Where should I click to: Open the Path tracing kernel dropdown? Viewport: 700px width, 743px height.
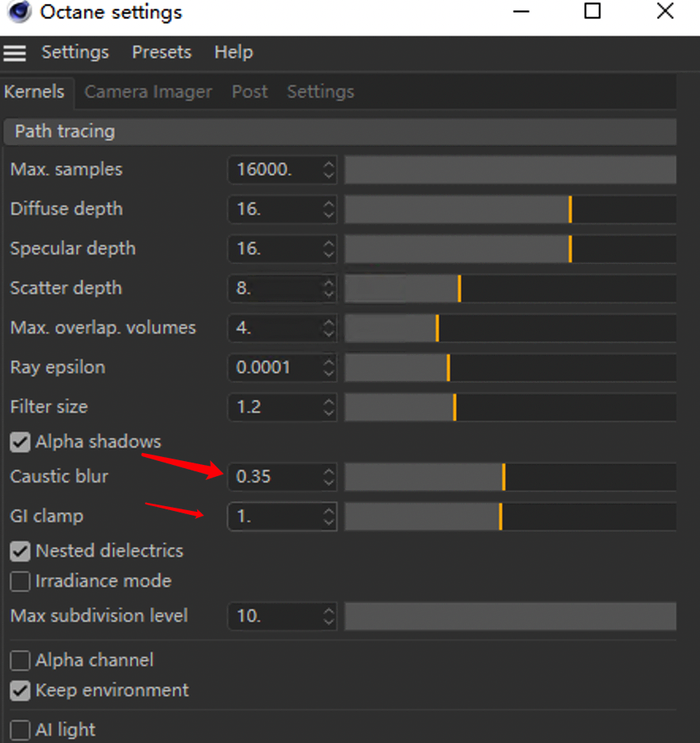coord(340,131)
